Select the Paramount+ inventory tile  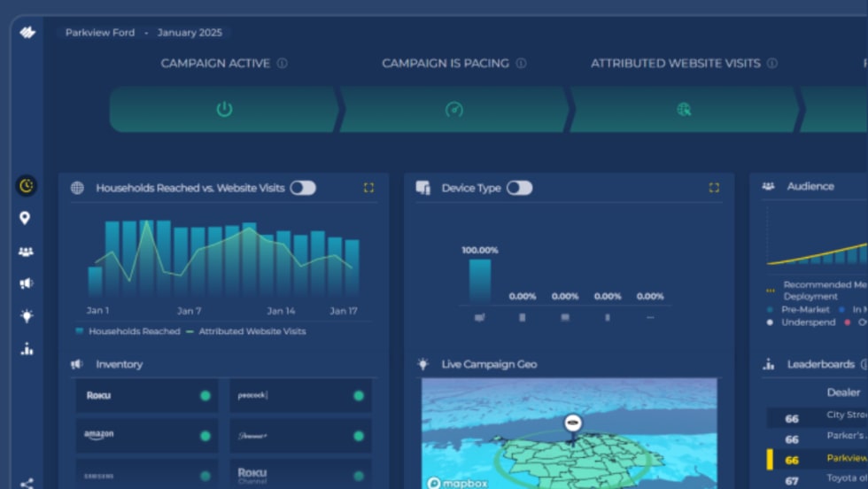click(x=300, y=435)
